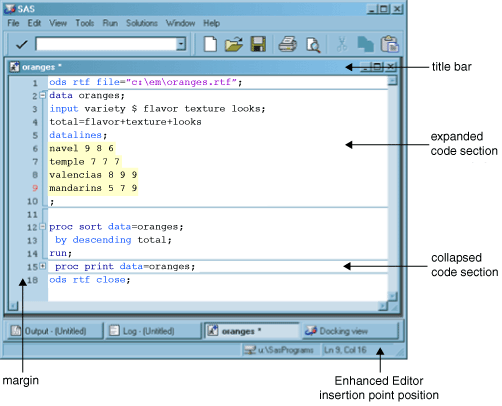Click the 'ods rtf close;' line
Viewport: 502px width, 406px height.
click(x=90, y=280)
